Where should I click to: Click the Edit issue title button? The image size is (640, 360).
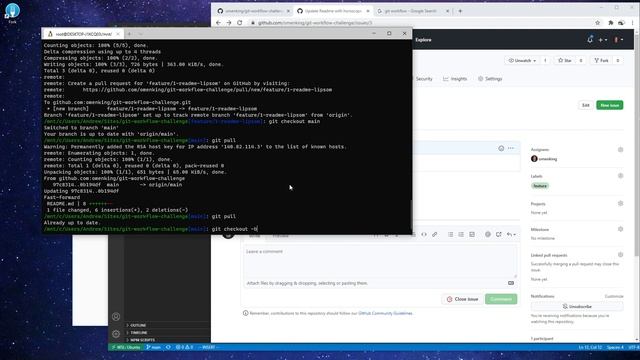pos(586,105)
